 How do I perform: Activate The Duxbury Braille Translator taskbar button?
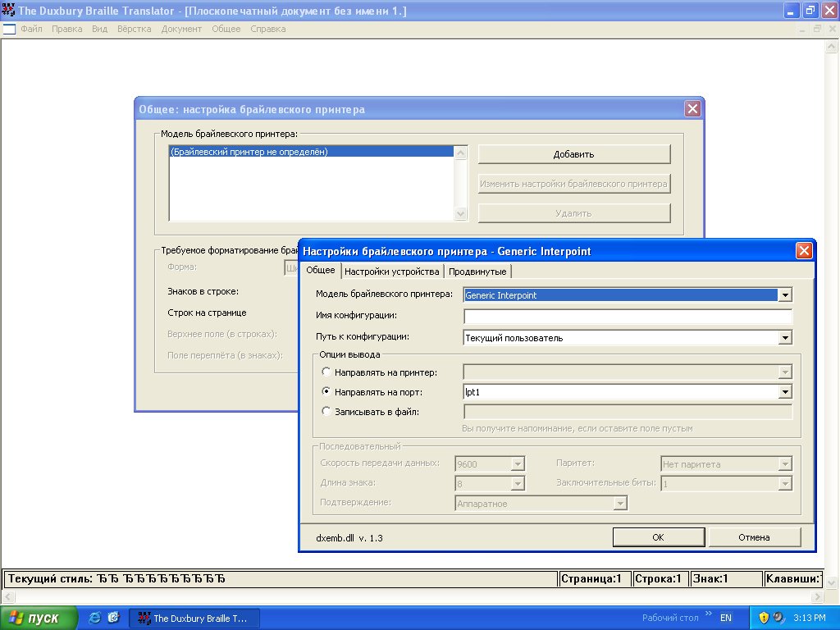point(194,619)
